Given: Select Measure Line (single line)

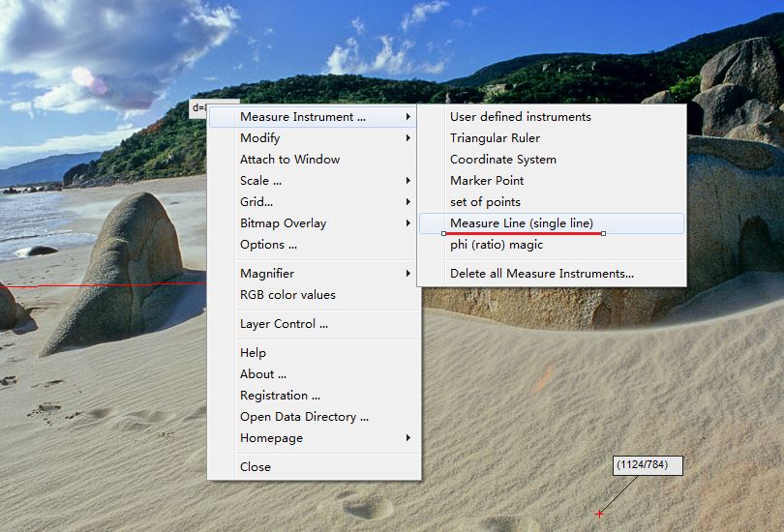Looking at the screenshot, I should (x=521, y=223).
